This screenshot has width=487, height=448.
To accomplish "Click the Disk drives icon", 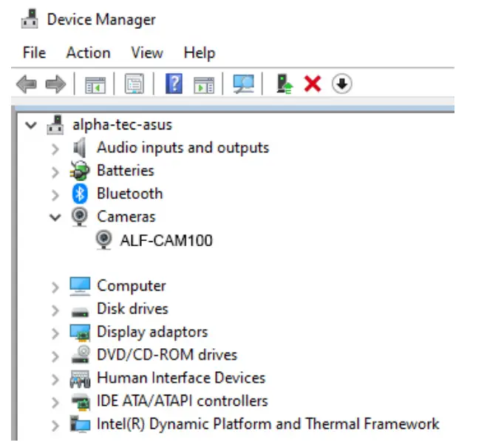I will coord(80,312).
